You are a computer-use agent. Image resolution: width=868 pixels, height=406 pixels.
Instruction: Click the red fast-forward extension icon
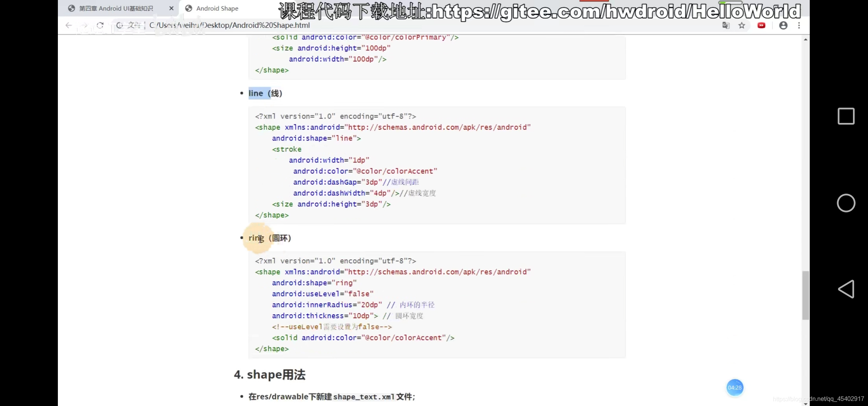[x=761, y=25]
